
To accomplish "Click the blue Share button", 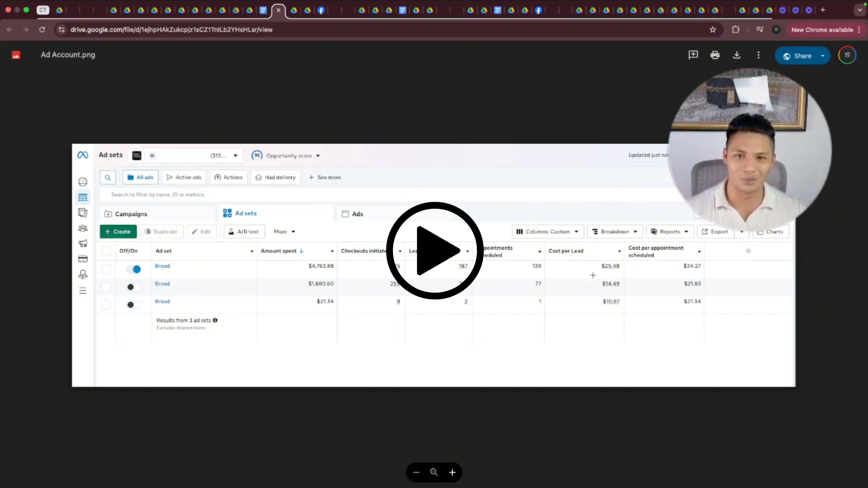I will [797, 56].
